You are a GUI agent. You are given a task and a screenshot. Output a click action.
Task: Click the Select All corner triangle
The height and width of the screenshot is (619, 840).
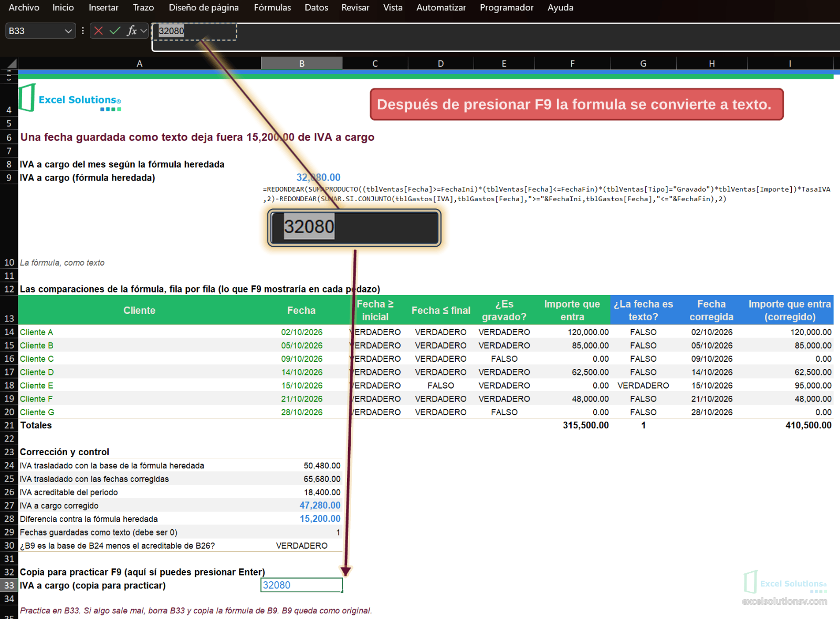click(x=12, y=64)
